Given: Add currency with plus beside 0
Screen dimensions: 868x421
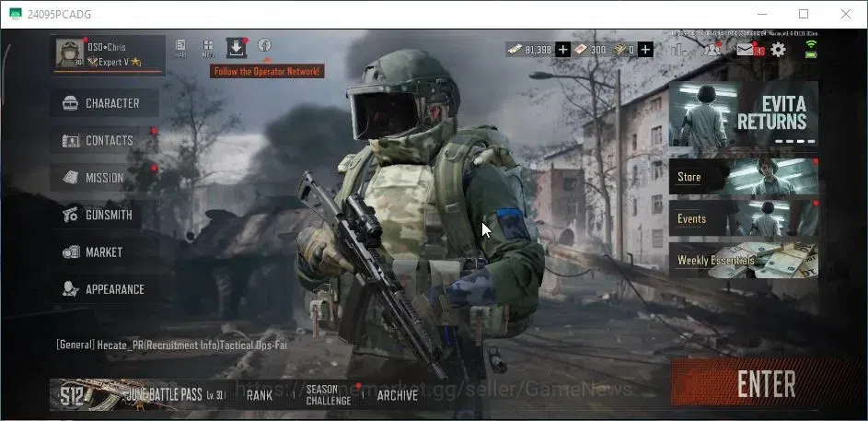Looking at the screenshot, I should [645, 50].
